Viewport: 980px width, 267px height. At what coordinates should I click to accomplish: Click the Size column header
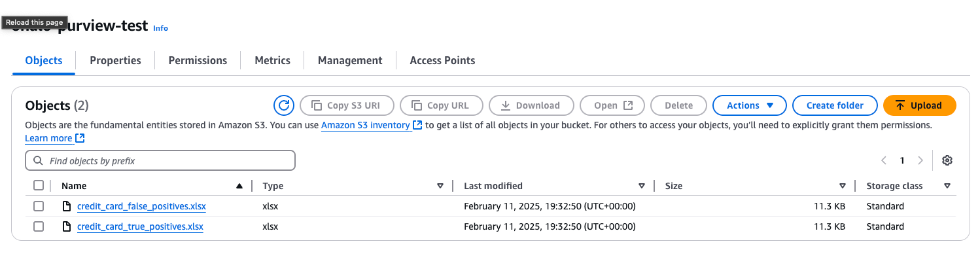674,186
